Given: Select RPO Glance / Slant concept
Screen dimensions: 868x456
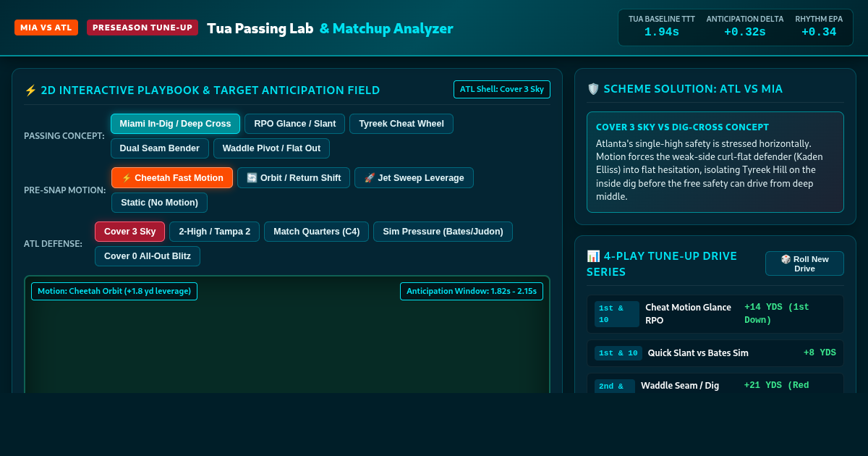Looking at the screenshot, I should [x=294, y=124].
